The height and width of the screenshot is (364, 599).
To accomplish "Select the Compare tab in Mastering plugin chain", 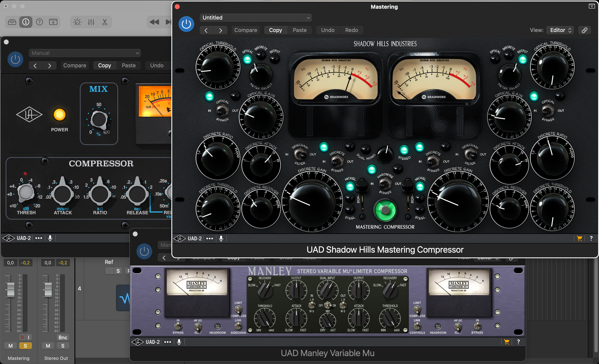I will 245,30.
